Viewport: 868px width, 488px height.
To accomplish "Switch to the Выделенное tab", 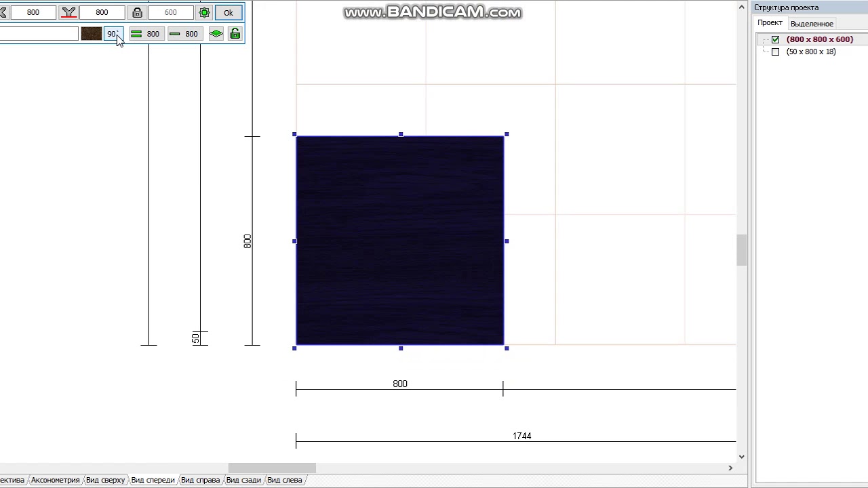I will 812,24.
